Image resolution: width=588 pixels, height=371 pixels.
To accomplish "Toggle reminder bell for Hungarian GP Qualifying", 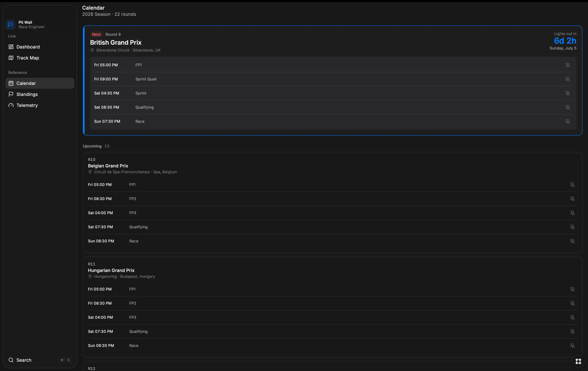I will tap(572, 331).
